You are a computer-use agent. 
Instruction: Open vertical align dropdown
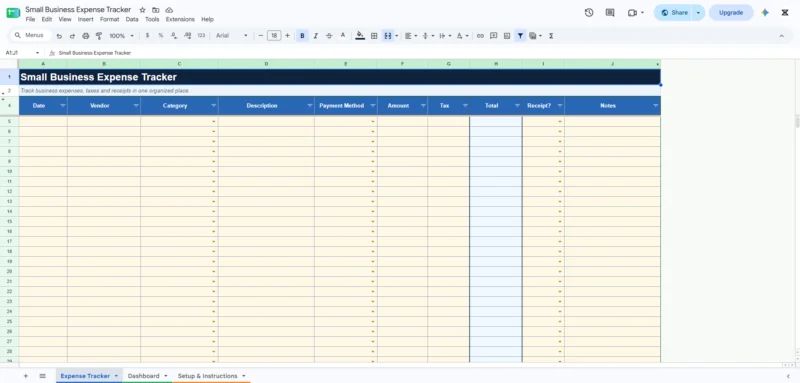(428, 36)
